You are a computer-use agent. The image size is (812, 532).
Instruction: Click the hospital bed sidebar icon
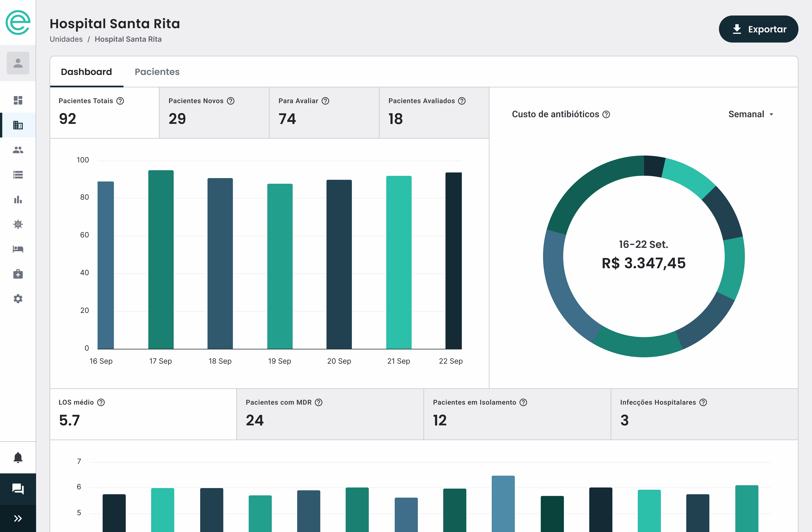(18, 249)
